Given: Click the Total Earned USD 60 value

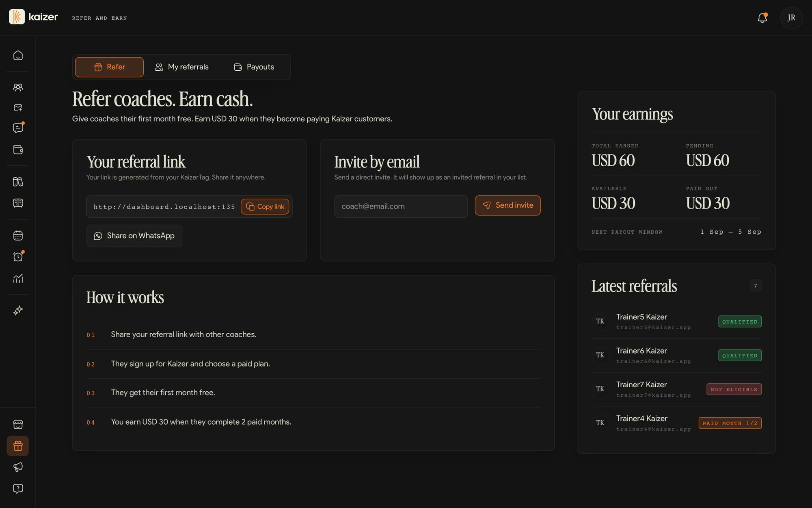Looking at the screenshot, I should tap(613, 161).
